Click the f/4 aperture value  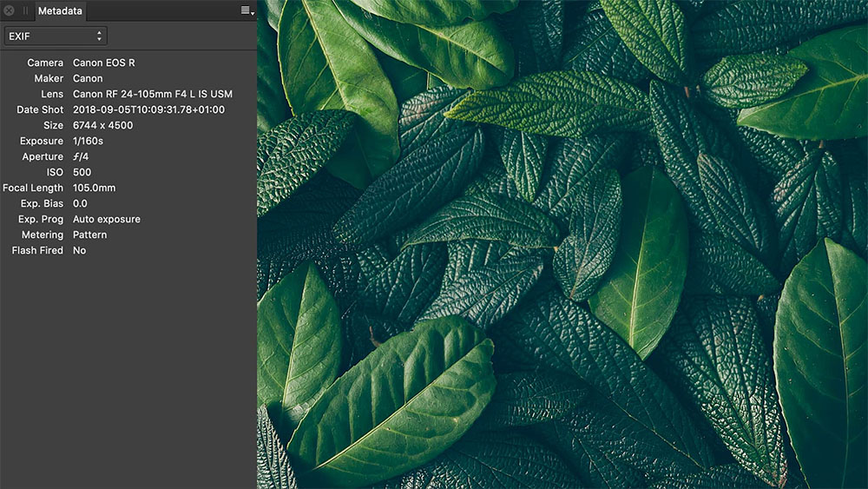pos(81,156)
